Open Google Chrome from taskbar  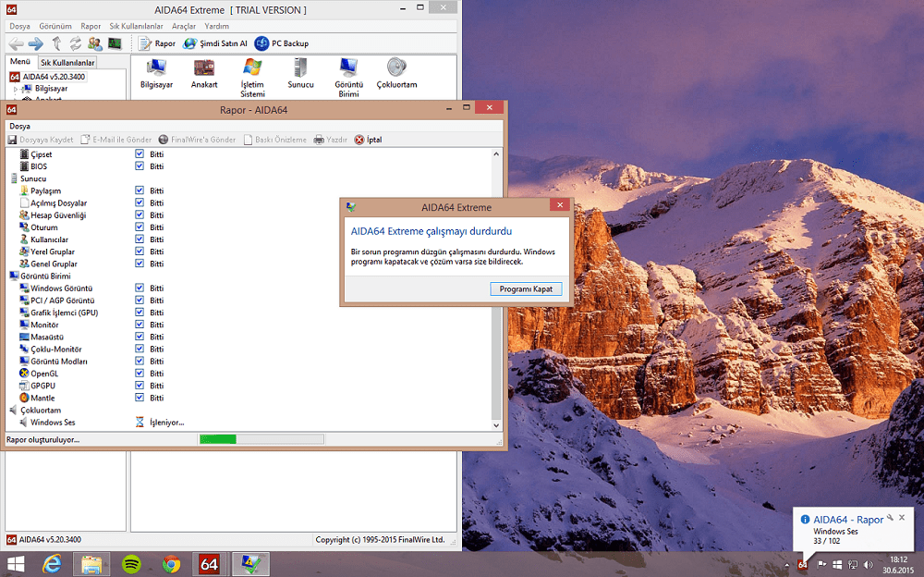tap(172, 565)
